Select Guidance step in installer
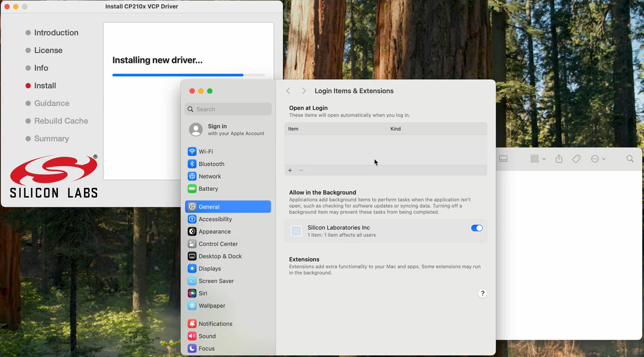Image resolution: width=644 pixels, height=357 pixels. [x=47, y=103]
